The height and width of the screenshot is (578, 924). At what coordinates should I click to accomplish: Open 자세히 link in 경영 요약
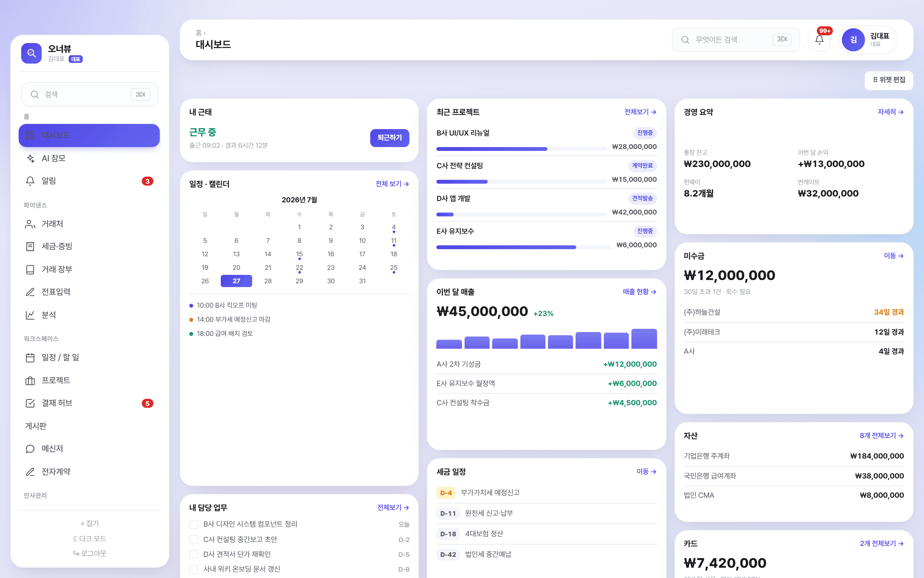point(890,112)
